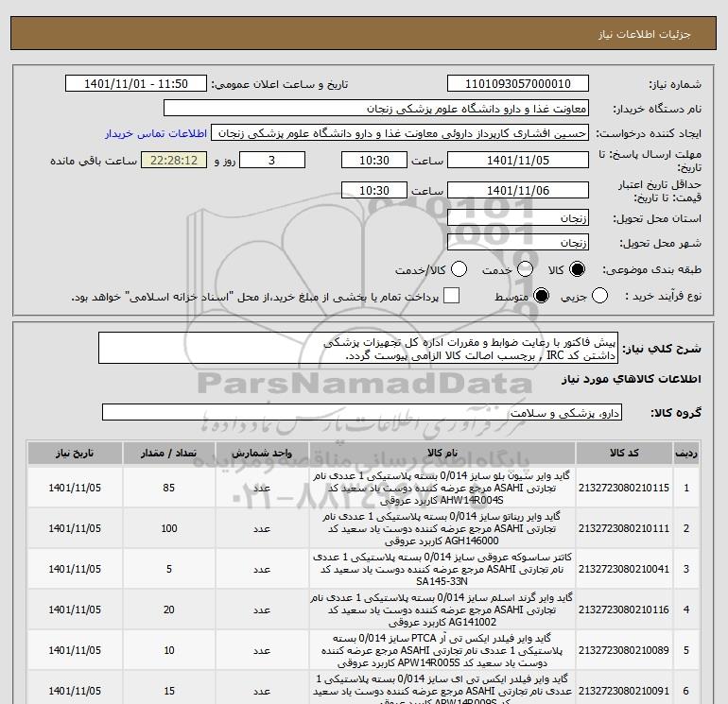Click item code 2132723080210116 in row 4

tap(624, 610)
